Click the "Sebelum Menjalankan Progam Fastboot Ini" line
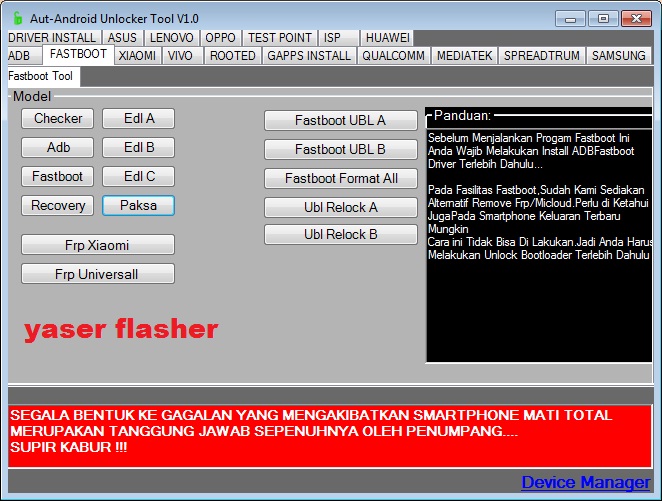The width and height of the screenshot is (662, 501). pos(529,138)
